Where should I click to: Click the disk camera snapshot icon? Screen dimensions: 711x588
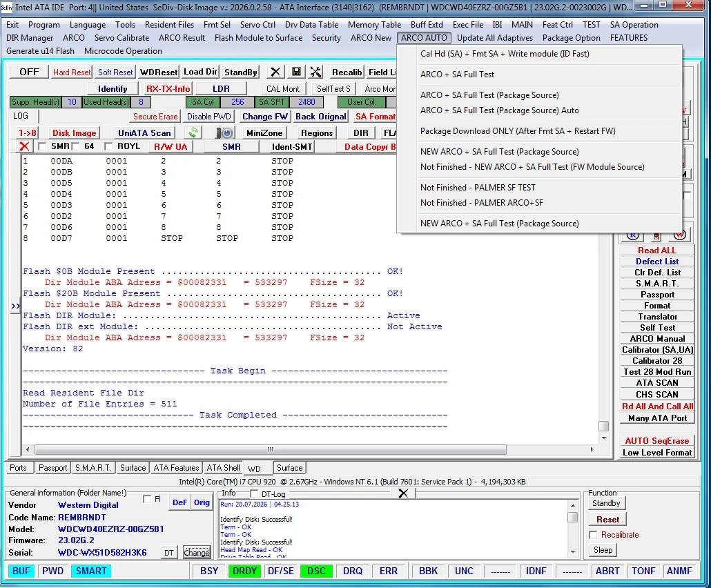click(x=225, y=133)
